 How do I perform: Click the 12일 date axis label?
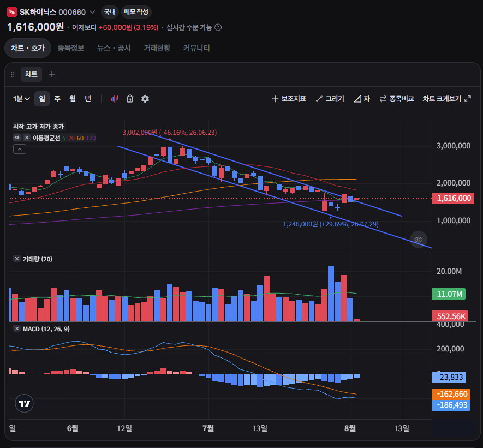124,428
